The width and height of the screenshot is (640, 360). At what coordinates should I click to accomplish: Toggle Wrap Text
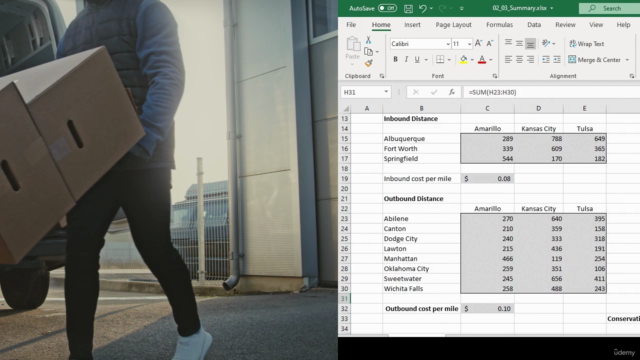pyautogui.click(x=587, y=44)
